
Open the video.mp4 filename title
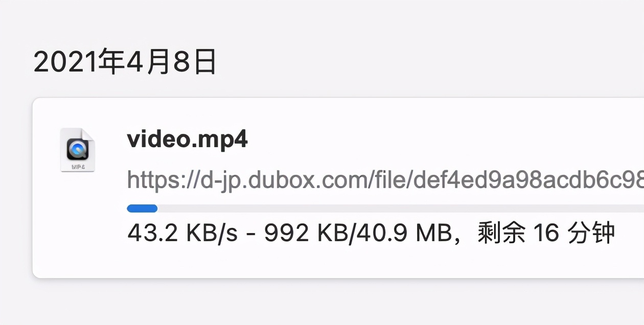point(187,140)
